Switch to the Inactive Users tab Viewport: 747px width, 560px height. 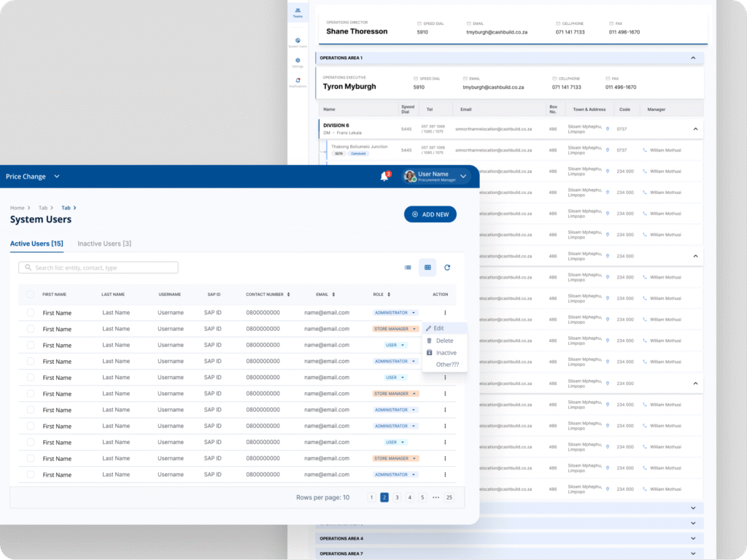click(x=104, y=244)
